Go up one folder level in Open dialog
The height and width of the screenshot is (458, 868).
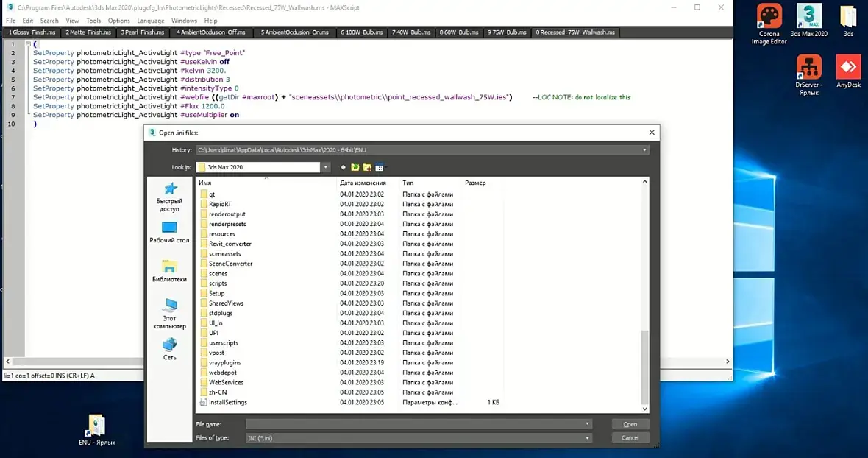tap(355, 167)
